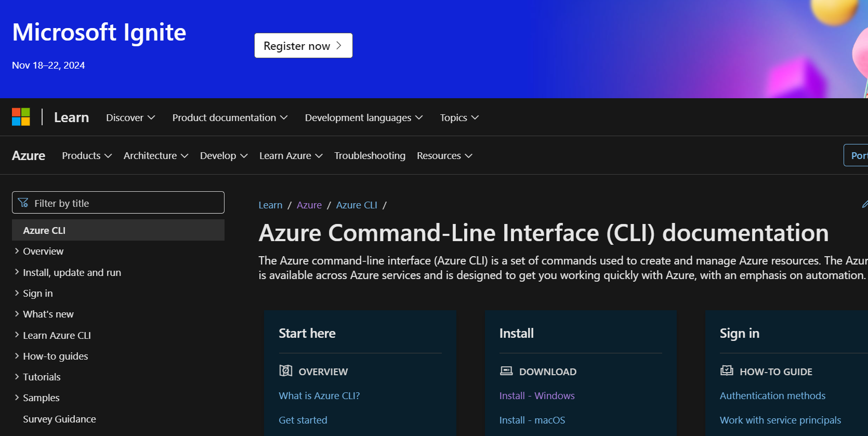Expand the Samples section

pos(37,398)
